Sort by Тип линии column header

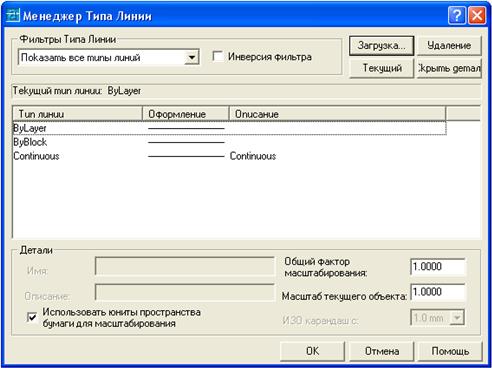coord(77,114)
